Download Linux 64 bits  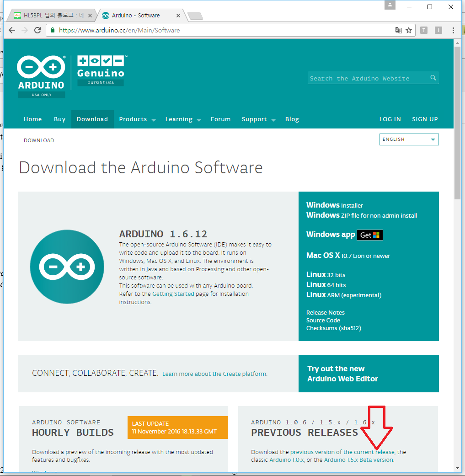[326, 285]
